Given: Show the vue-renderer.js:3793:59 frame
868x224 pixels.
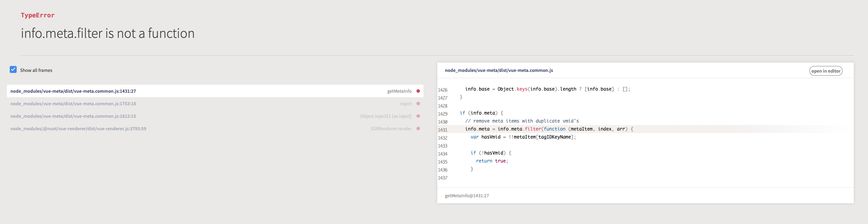Looking at the screenshot, I should (78, 128).
